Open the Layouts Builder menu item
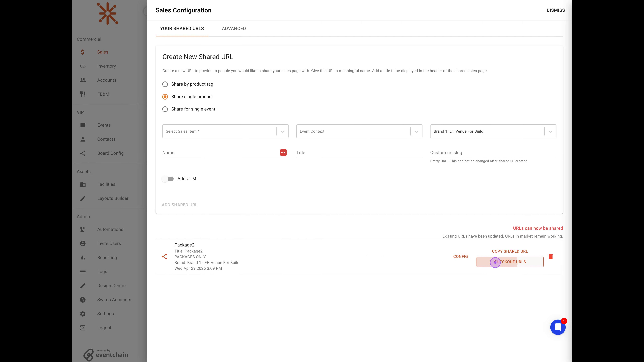 (113, 198)
